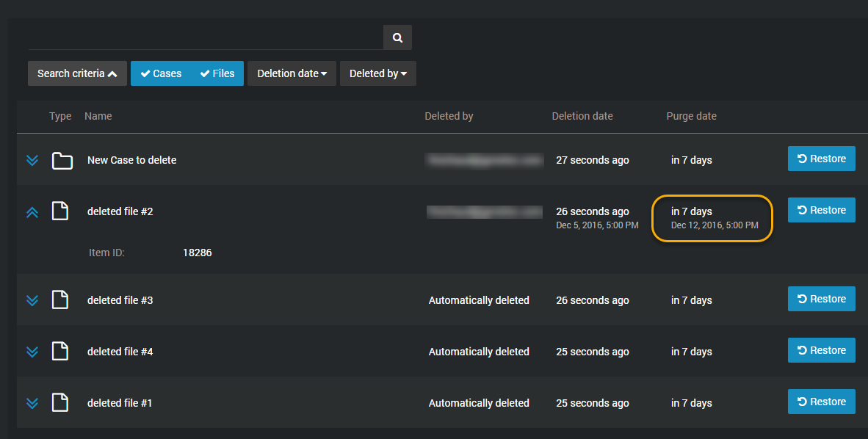
Task: Select the name 'deleted file #4'
Action: pyautogui.click(x=120, y=352)
